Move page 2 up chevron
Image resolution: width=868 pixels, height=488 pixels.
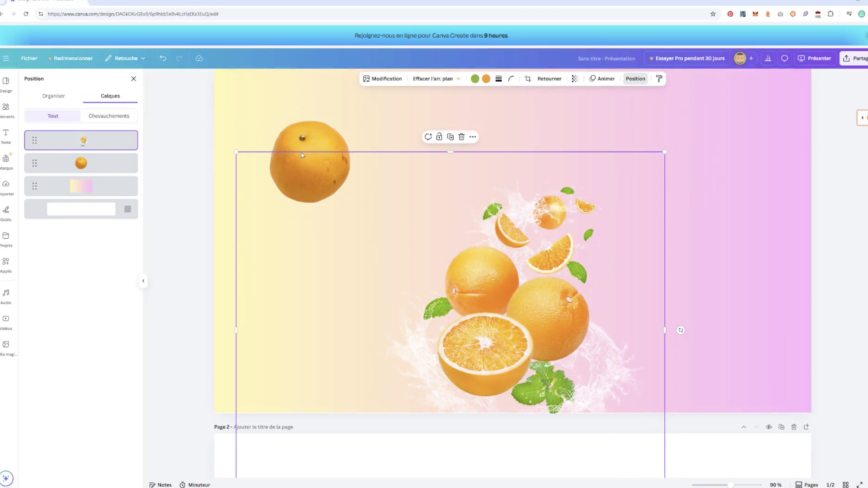[744, 427]
